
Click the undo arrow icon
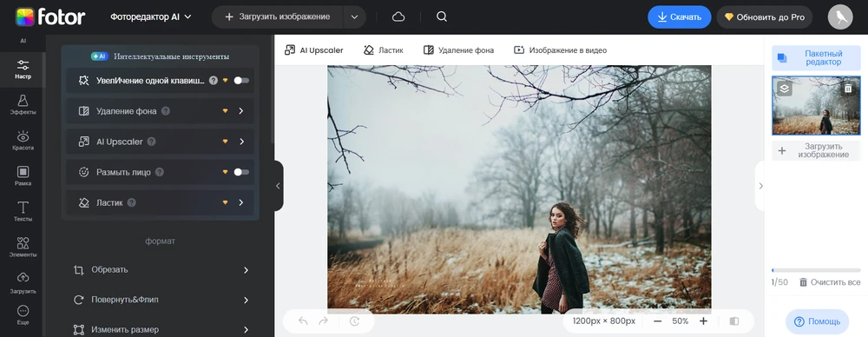pyautogui.click(x=303, y=320)
